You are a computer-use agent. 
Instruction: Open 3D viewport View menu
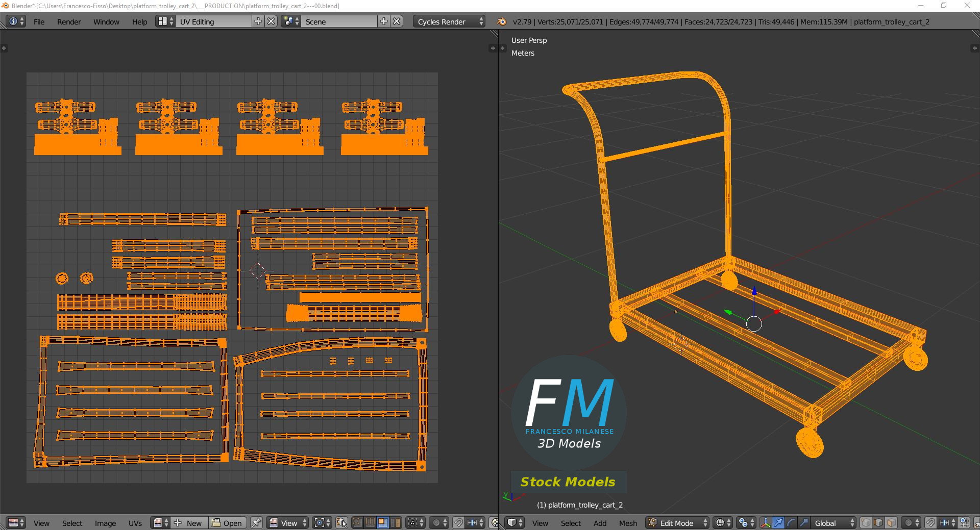pos(540,523)
